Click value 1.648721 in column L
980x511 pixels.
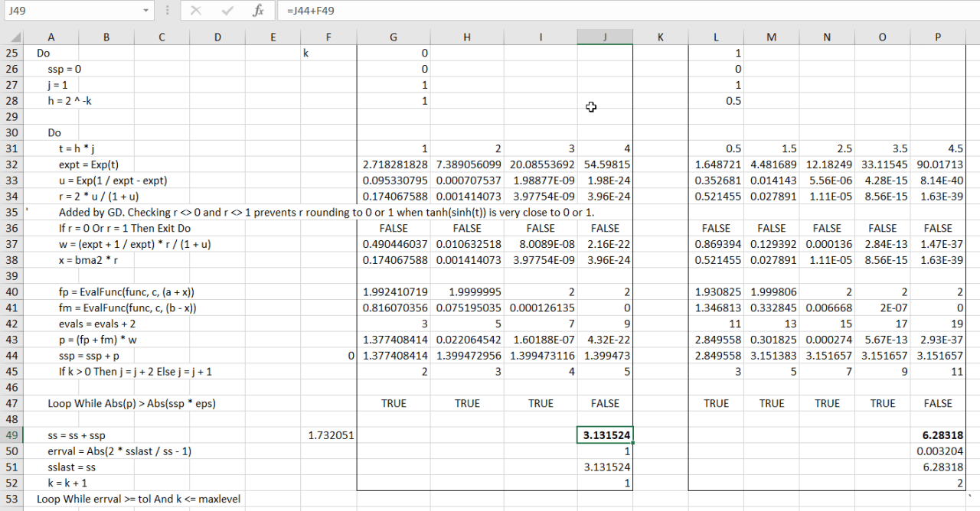pos(718,164)
